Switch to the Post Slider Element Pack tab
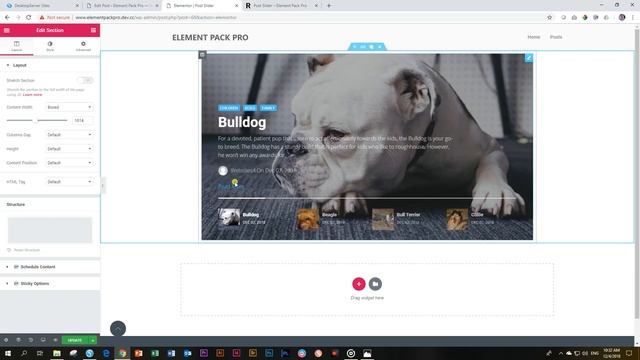 tap(281, 6)
